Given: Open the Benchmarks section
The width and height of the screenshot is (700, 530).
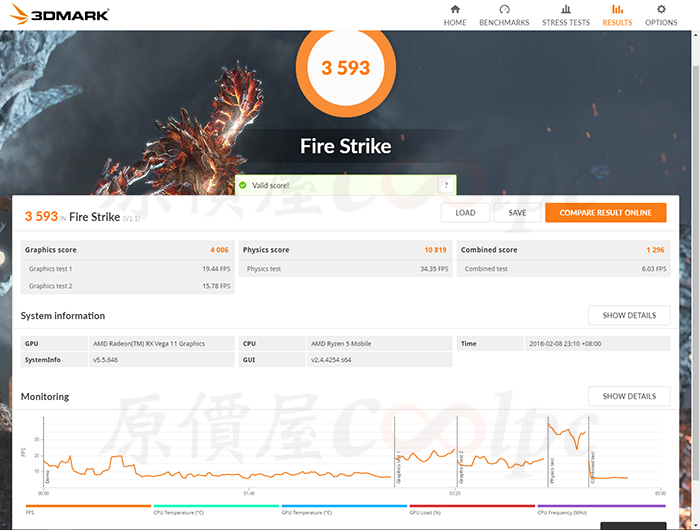Looking at the screenshot, I should [504, 15].
